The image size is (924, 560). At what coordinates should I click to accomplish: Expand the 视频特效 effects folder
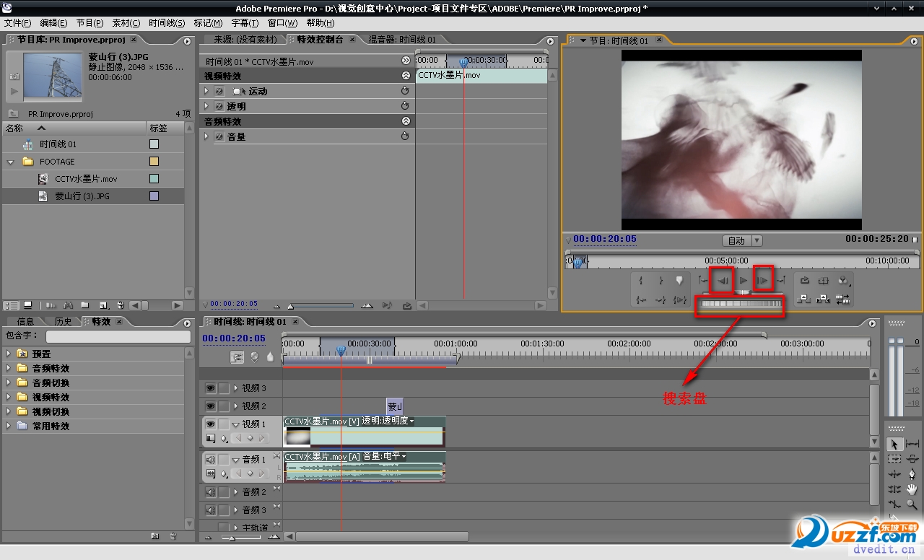(9, 398)
